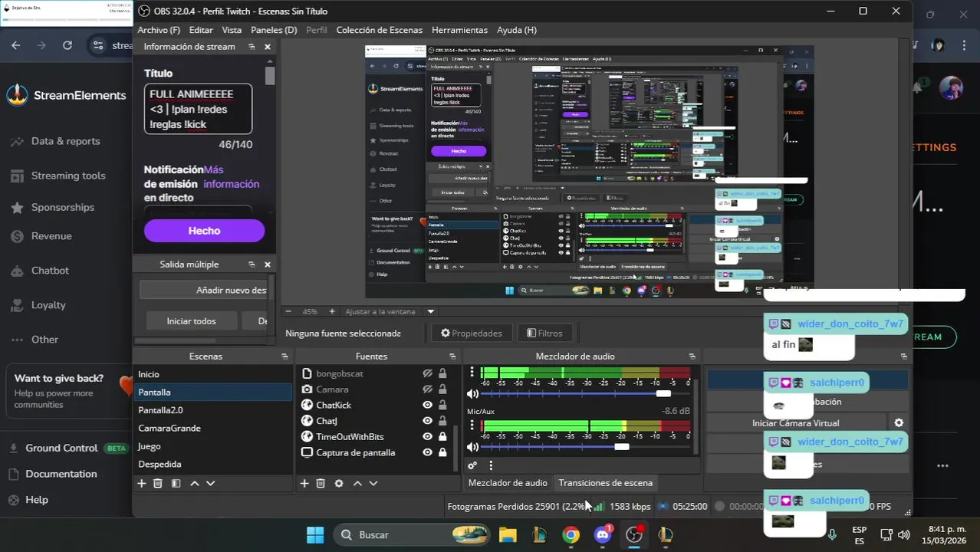Remove selected source with trash icon
Viewport: 980px width, 552px height.
pos(321,484)
